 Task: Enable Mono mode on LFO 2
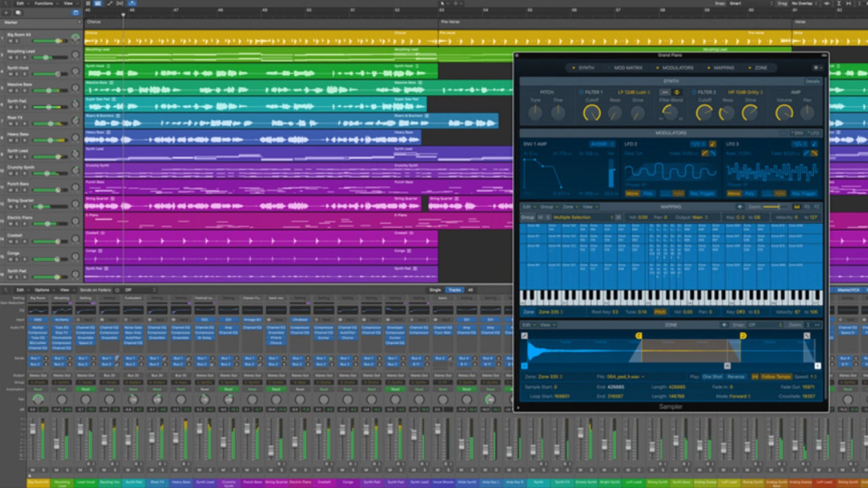pos(632,194)
